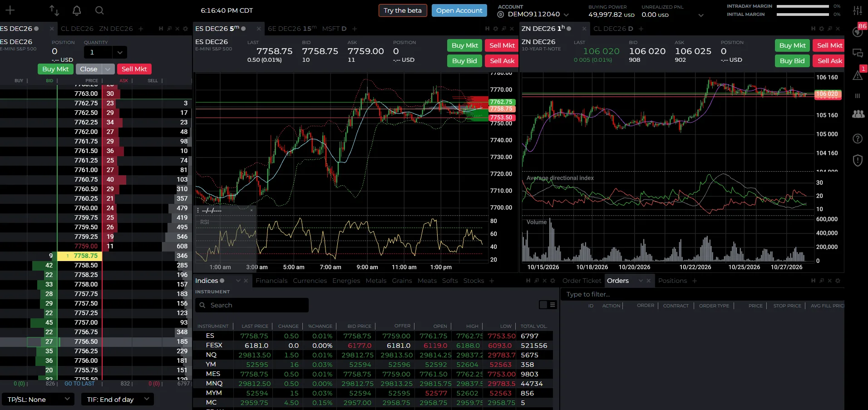Open settings gear of ES chart panel
The image size is (868, 410).
coord(496,29)
